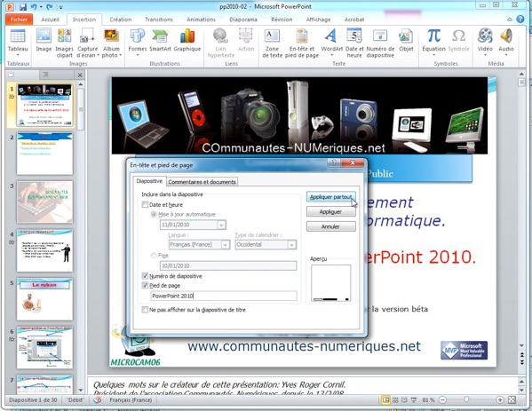Insert an Image from file
The height and width of the screenshot is (411, 532).
[x=44, y=41]
